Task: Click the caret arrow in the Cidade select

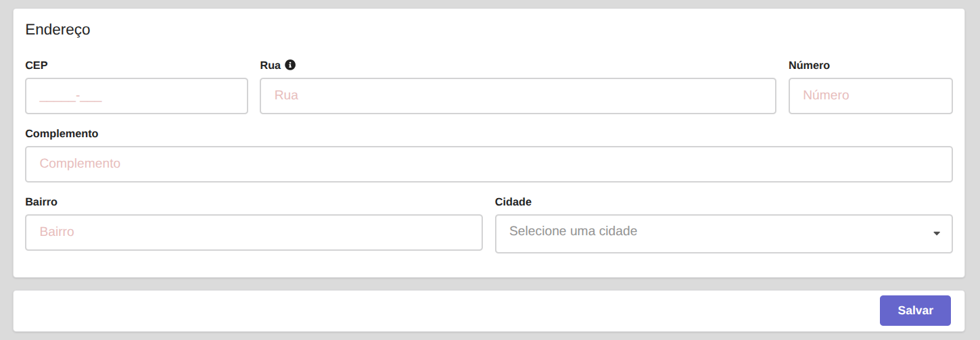Action: point(937,233)
